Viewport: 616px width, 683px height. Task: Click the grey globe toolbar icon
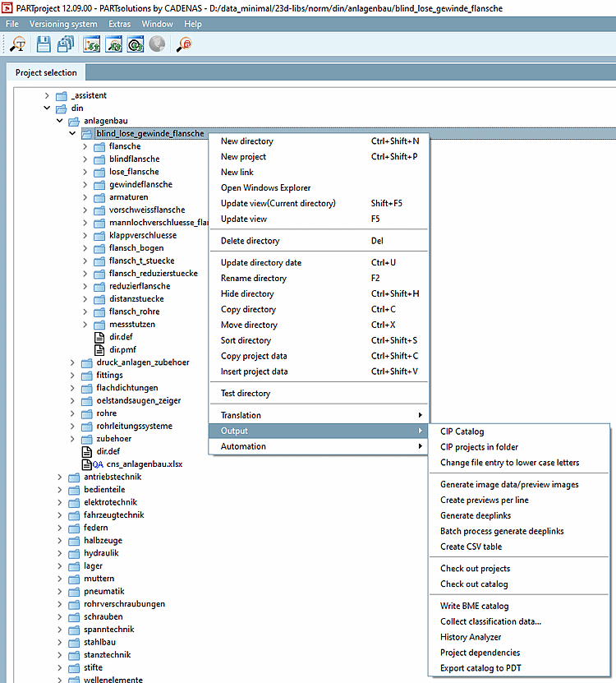click(x=157, y=44)
